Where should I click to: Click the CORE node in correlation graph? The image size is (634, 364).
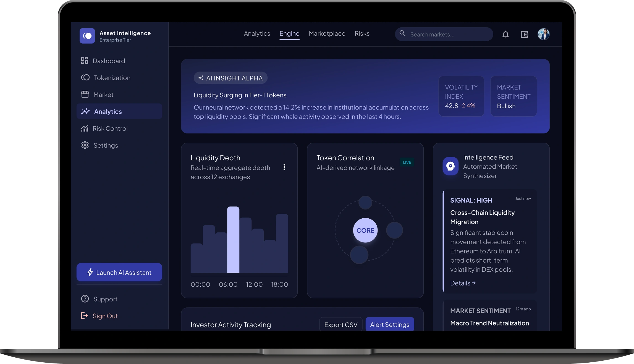coord(365,230)
